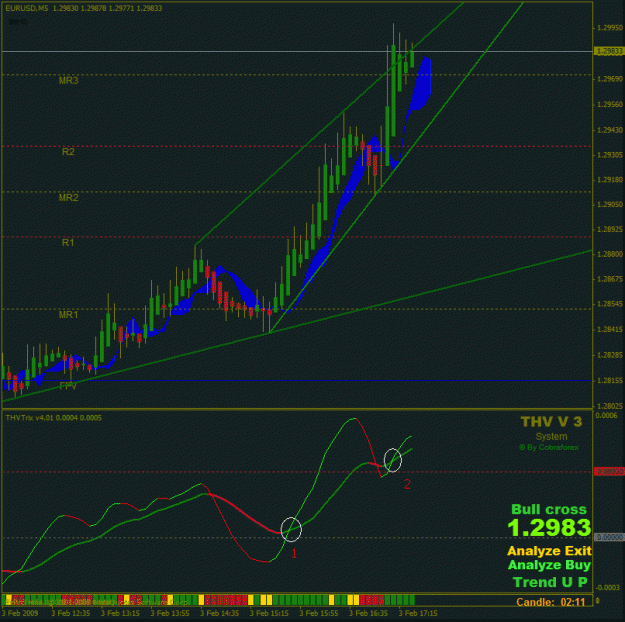Click the Bull cross signal text
Viewport: 625px width, 622px height.
[549, 510]
